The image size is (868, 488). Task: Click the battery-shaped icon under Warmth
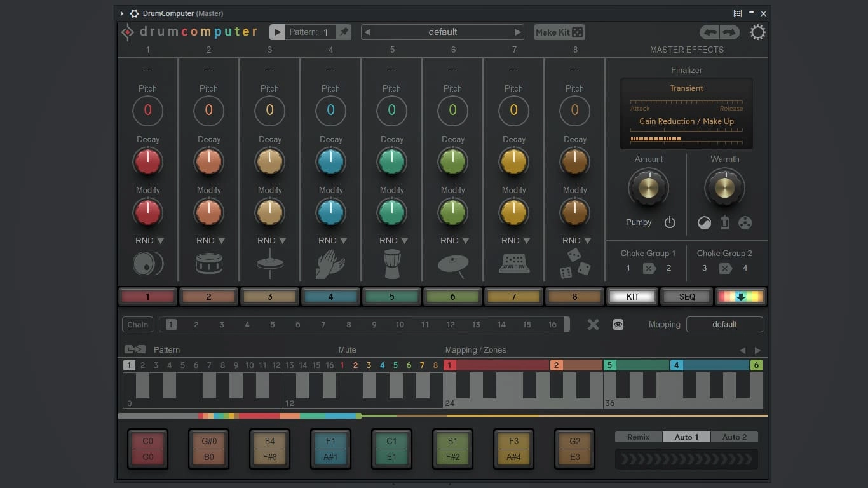(x=724, y=223)
